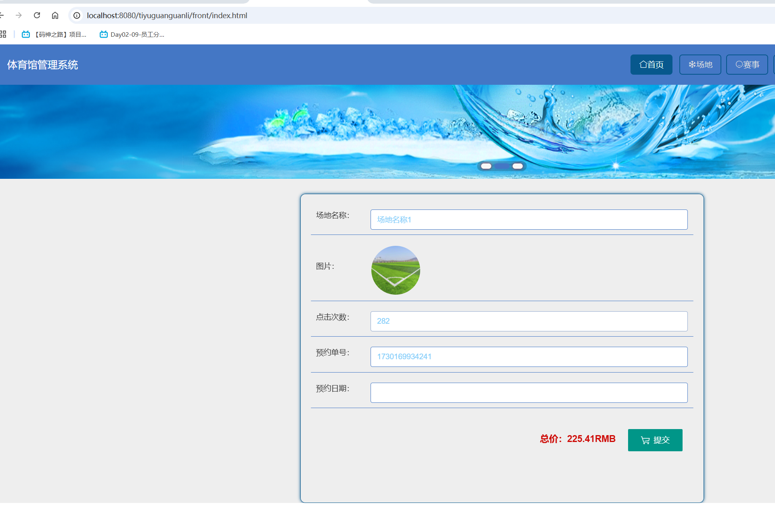775x532 pixels.
Task: Open the 场地 navigation tab
Action: (700, 65)
